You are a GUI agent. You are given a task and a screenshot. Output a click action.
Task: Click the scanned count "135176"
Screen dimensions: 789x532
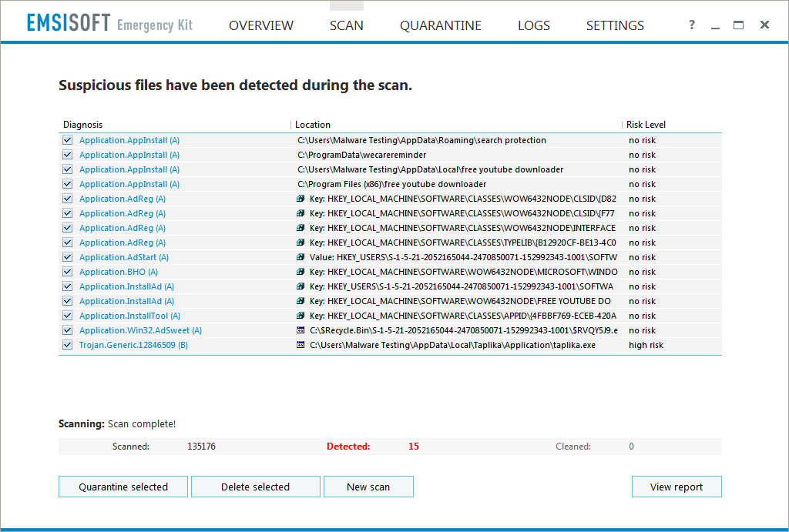pyautogui.click(x=201, y=447)
